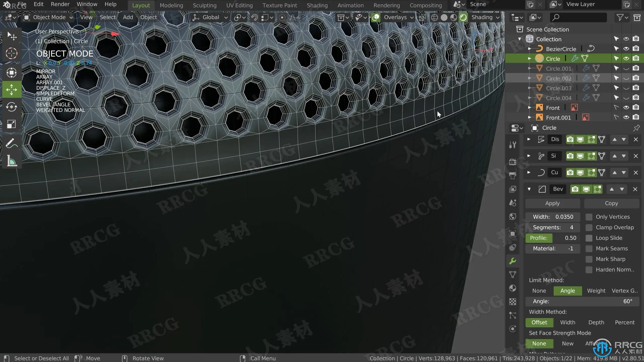
Task: Select the Measure ruler tool
Action: click(x=11, y=161)
